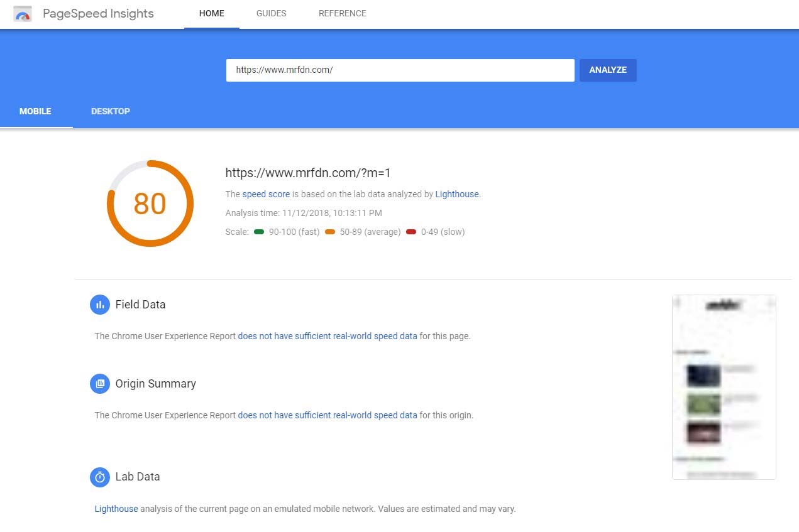Click the PageSpeed Insights logo icon
The image size is (799, 532).
[23, 14]
